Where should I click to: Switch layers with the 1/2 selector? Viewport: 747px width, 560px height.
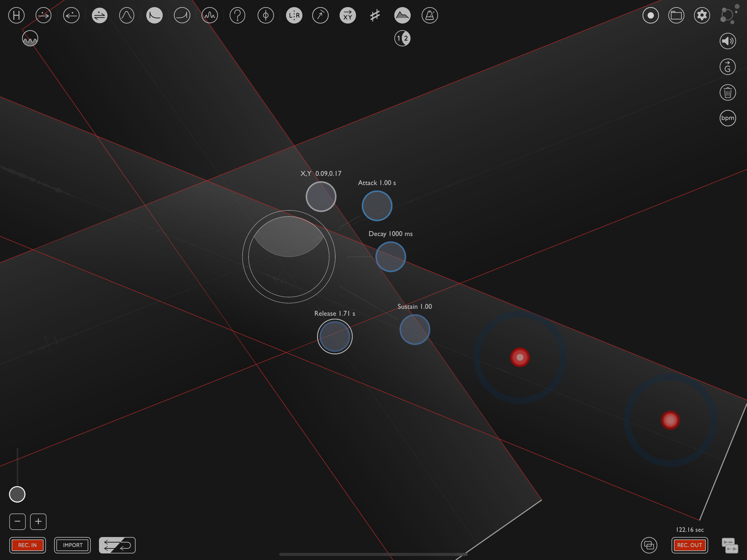[402, 38]
